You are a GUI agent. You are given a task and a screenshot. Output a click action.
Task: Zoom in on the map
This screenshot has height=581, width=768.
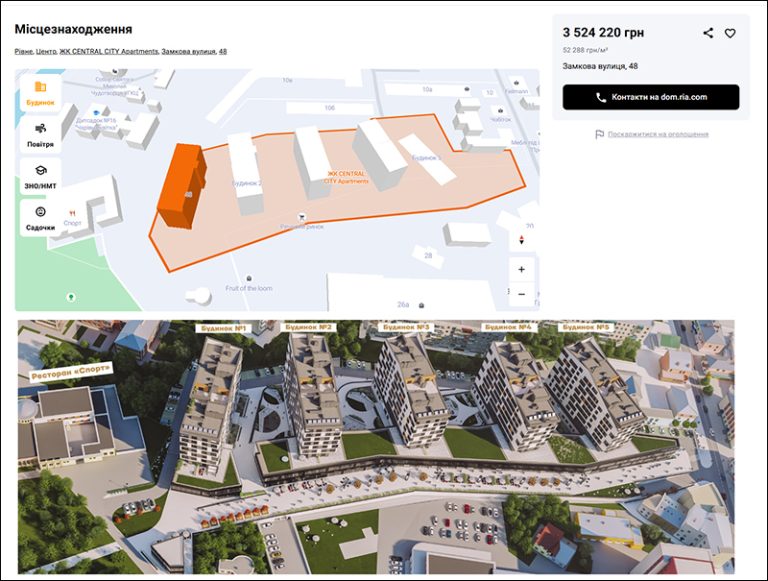[x=521, y=269]
